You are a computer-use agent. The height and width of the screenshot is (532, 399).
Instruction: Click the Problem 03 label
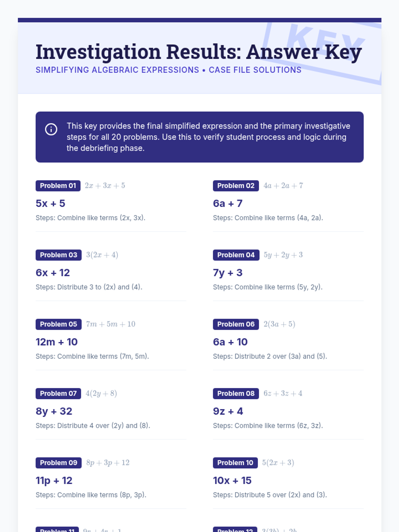coord(59,255)
